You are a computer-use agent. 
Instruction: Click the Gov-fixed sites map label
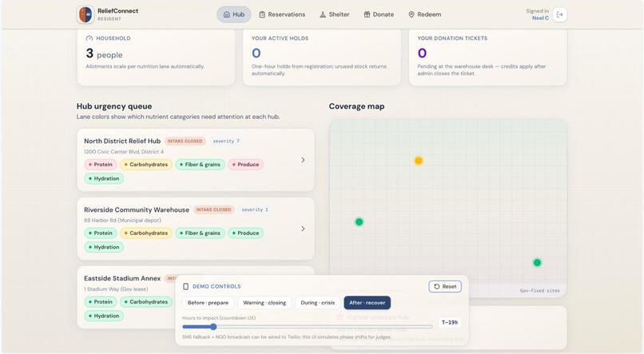pos(539,290)
